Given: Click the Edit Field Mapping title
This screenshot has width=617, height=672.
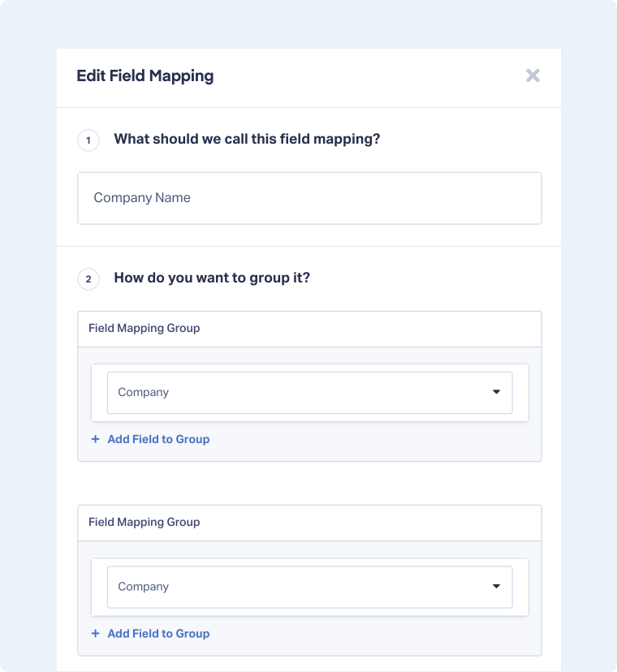Looking at the screenshot, I should (145, 75).
